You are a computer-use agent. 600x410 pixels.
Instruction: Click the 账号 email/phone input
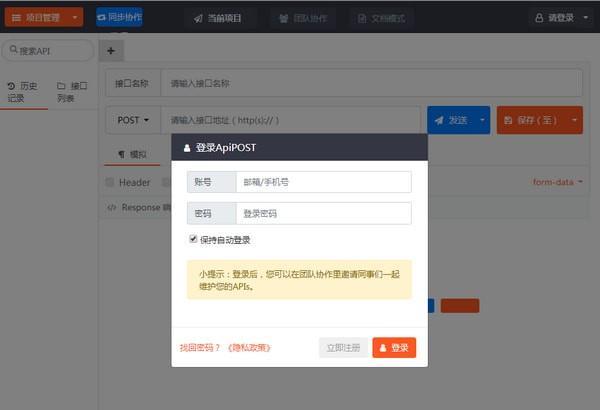pos(324,182)
